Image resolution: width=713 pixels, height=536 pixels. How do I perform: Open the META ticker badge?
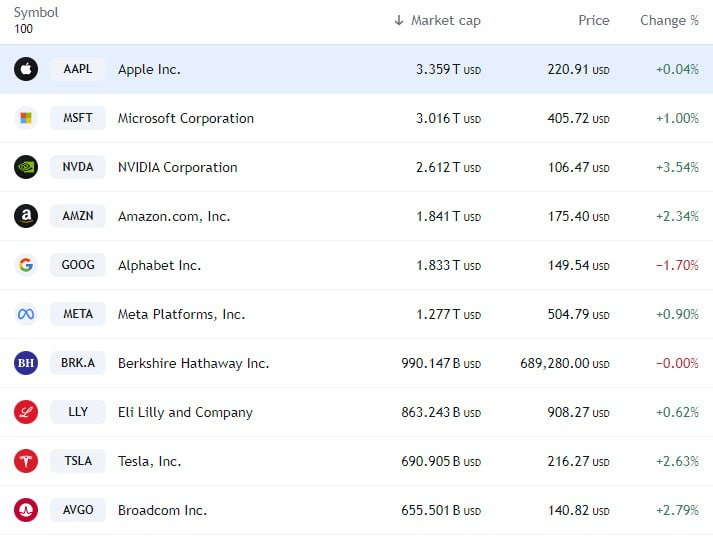point(78,314)
